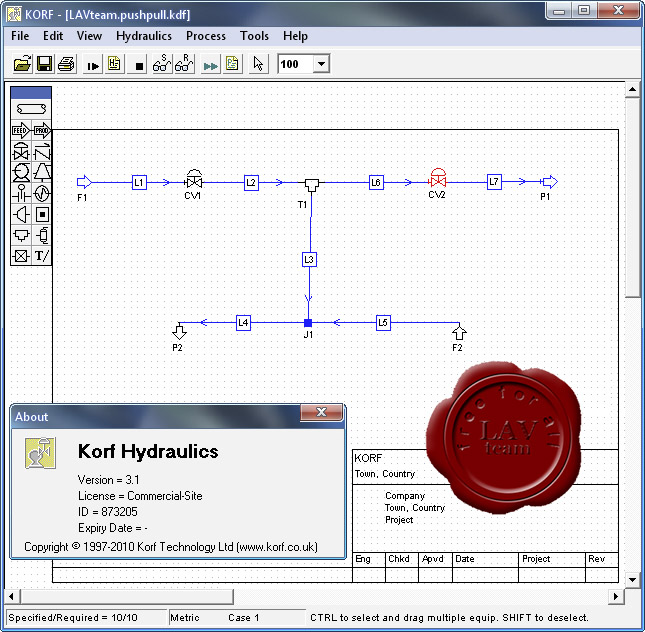
Task: Select the pipe tool in the palette
Action: (31, 109)
